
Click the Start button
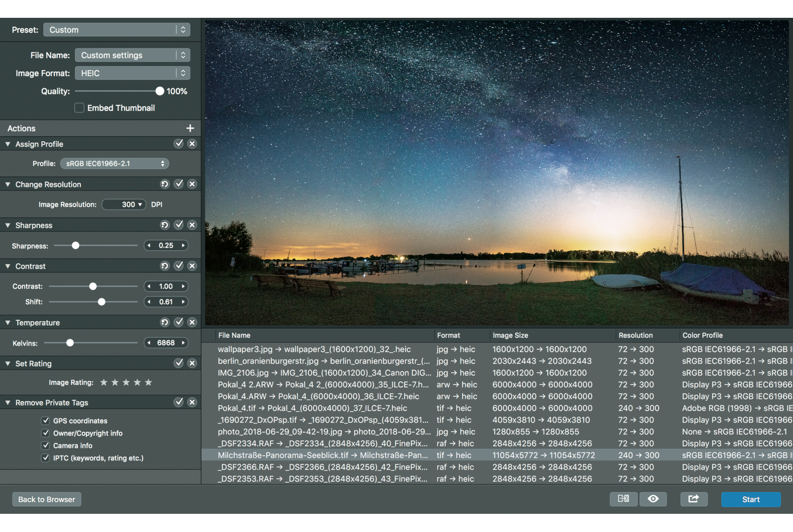750,499
